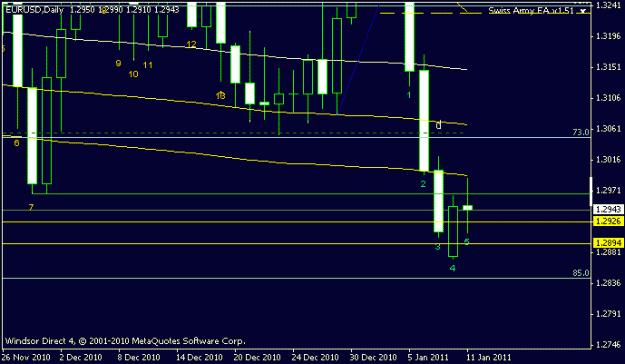The image size is (625, 364).
Task: Select the small candle at 11 Jan 2011
Action: pyautogui.click(x=467, y=207)
